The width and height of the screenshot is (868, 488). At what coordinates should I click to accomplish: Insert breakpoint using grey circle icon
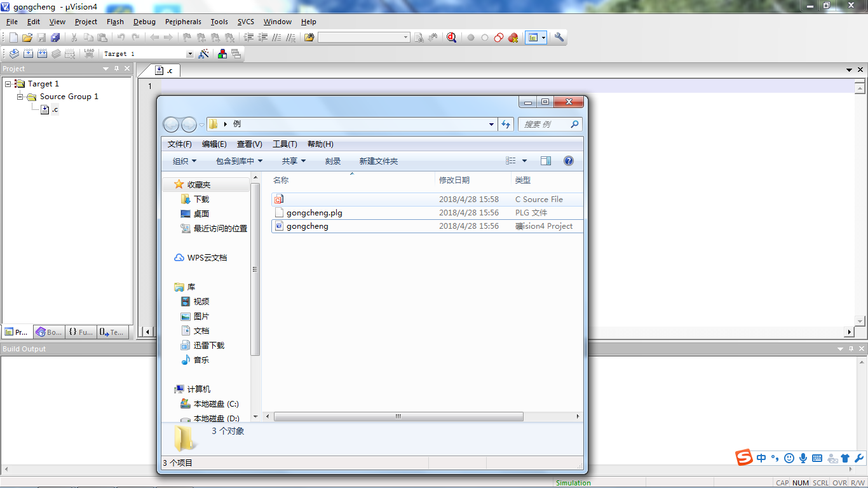(471, 37)
